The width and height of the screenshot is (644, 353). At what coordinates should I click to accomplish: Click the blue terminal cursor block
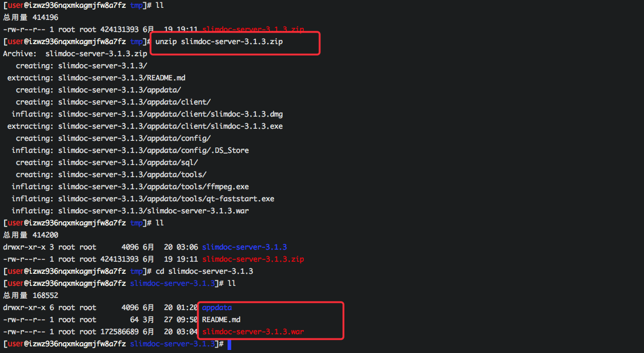pos(229,345)
